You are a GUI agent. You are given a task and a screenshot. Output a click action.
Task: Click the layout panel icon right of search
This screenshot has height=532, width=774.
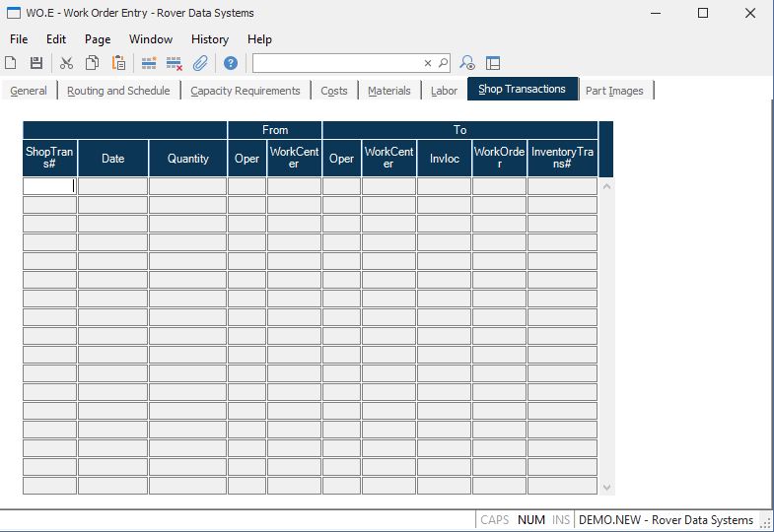[493, 63]
